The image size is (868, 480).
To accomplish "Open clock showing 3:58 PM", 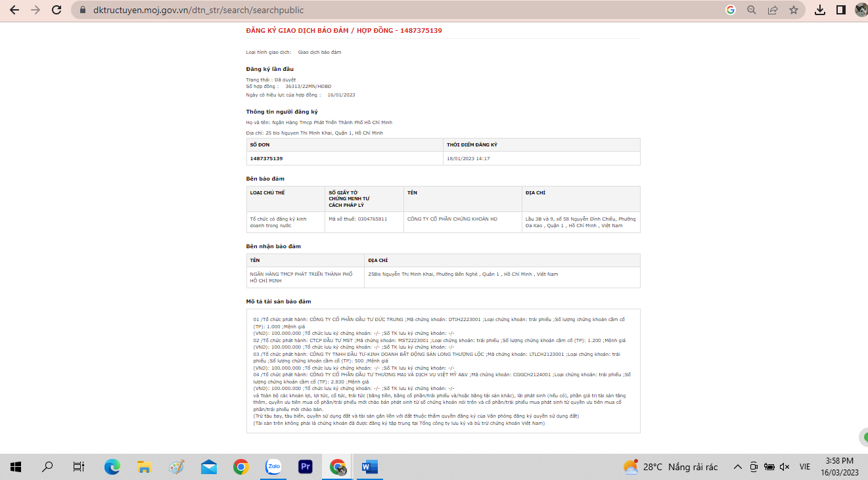I will point(840,467).
